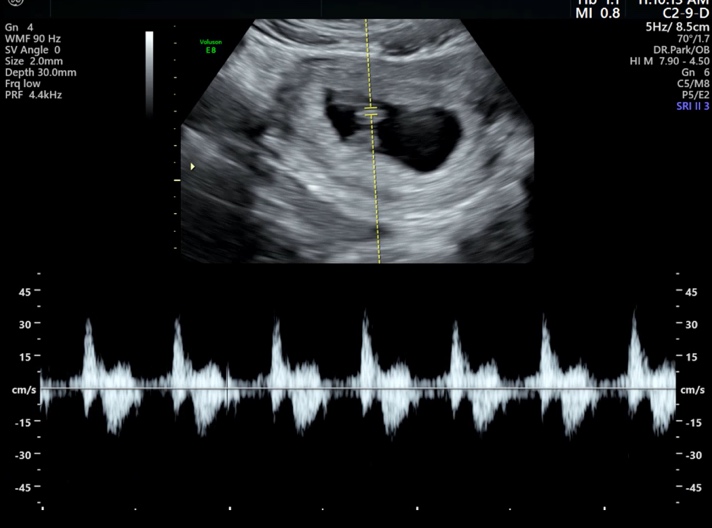Click the Doppler spectrum baseline
The height and width of the screenshot is (528, 712).
coord(358,389)
